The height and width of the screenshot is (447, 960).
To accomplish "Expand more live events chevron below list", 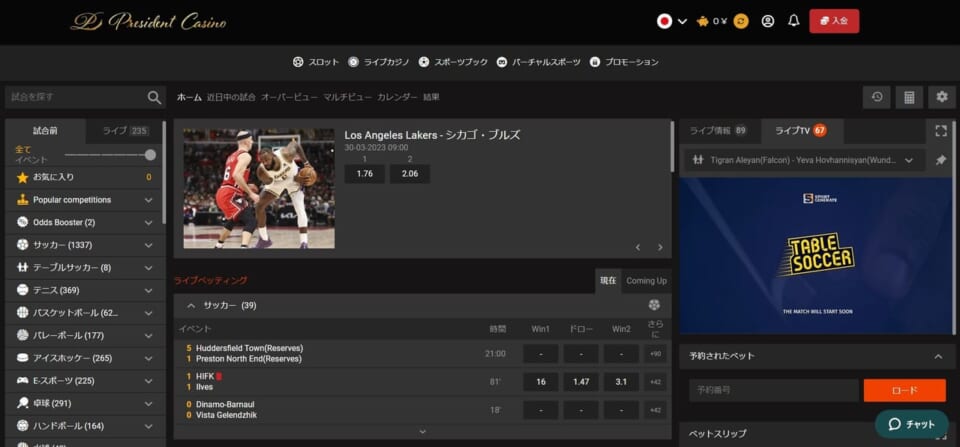I will [422, 432].
